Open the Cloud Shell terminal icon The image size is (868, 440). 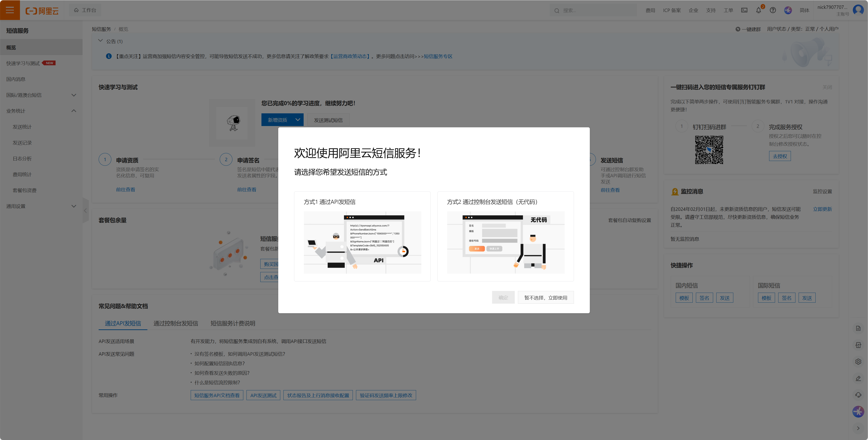point(744,10)
